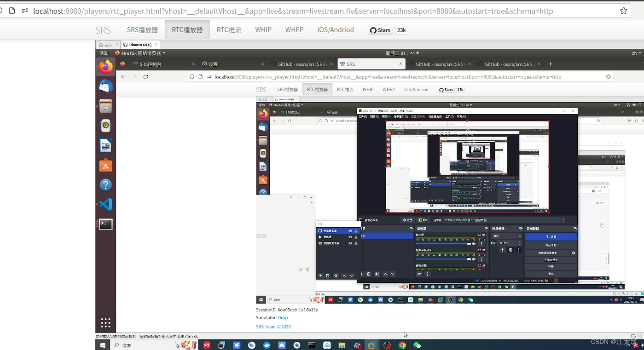644x350 pixels.
Task: Move source up in OBS floating sources panel
Action: click(344, 275)
